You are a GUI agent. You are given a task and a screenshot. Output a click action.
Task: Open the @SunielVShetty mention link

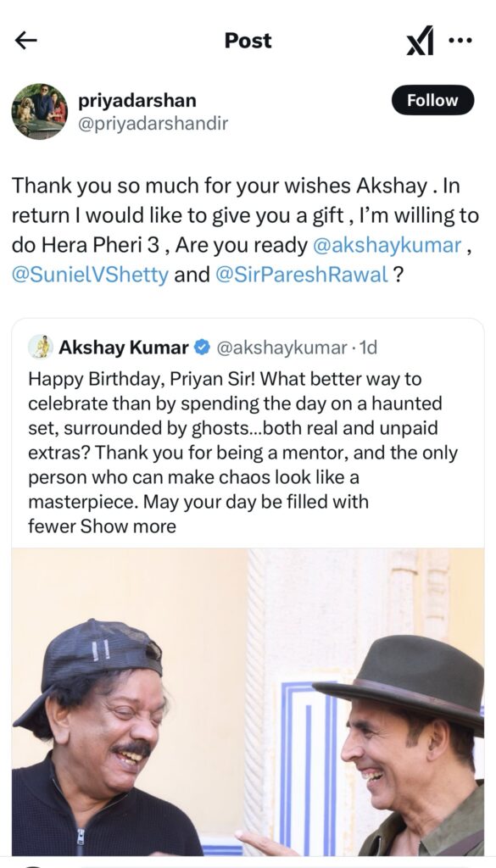pos(90,275)
